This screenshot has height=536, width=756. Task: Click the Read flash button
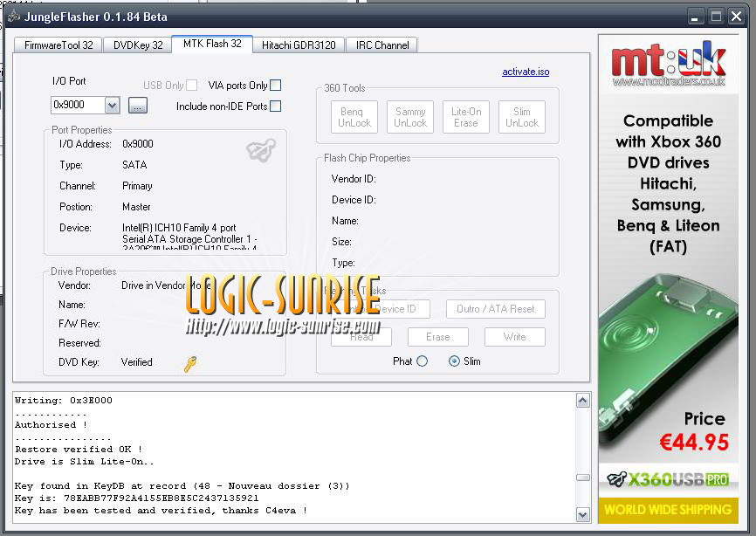pos(361,337)
